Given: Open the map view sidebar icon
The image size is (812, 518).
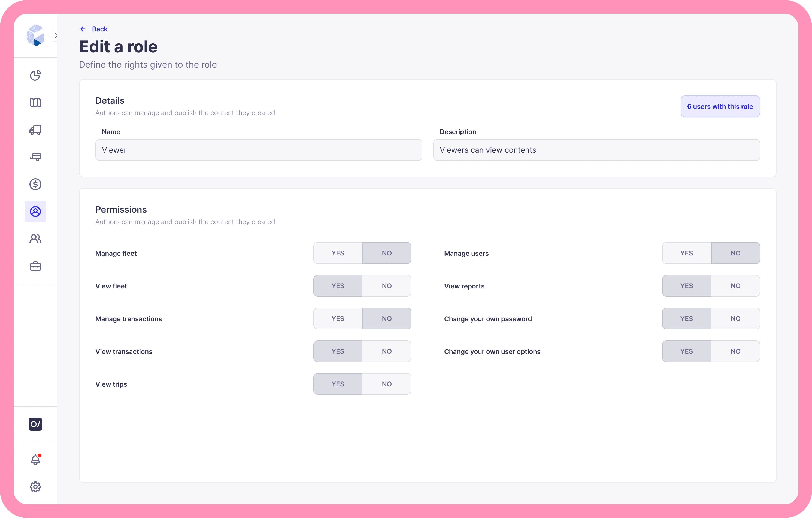Looking at the screenshot, I should click(x=35, y=102).
